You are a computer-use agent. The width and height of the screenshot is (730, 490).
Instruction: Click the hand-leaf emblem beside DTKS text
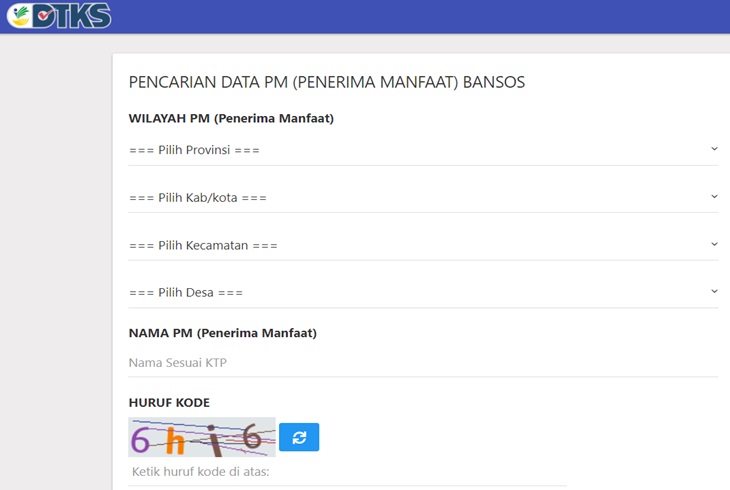click(19, 16)
